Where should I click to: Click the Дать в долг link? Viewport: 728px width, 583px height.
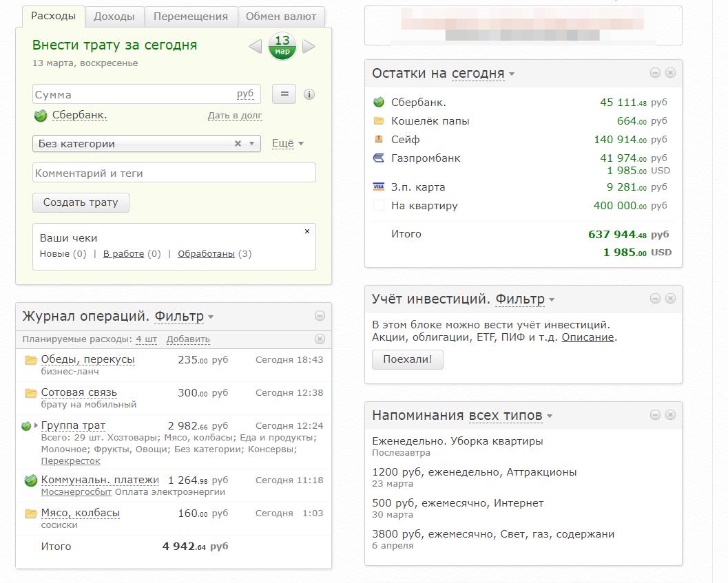click(235, 116)
